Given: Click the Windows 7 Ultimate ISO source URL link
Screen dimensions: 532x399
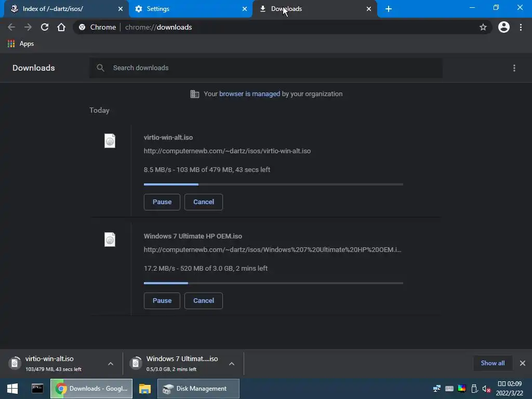Looking at the screenshot, I should (x=272, y=250).
